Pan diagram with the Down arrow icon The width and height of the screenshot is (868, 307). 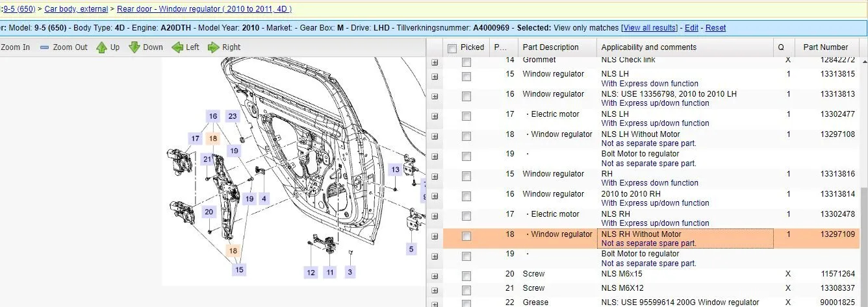(134, 47)
